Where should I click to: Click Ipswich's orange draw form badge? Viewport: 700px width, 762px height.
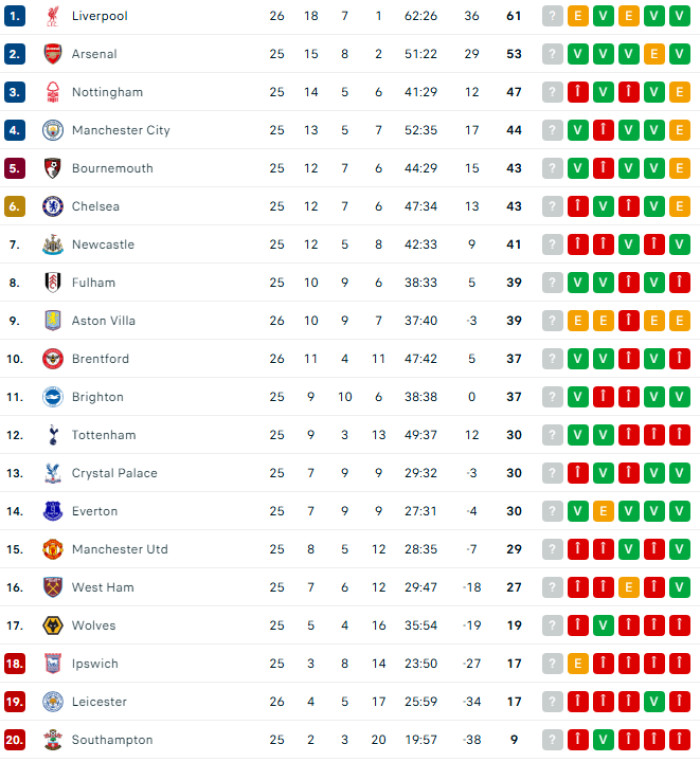point(578,663)
